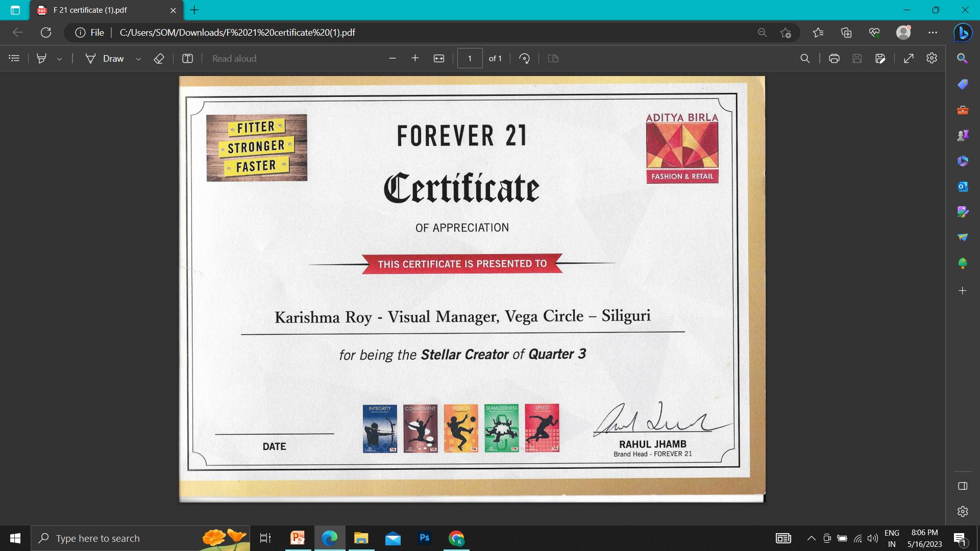Click the Add text tool icon

click(x=187, y=59)
